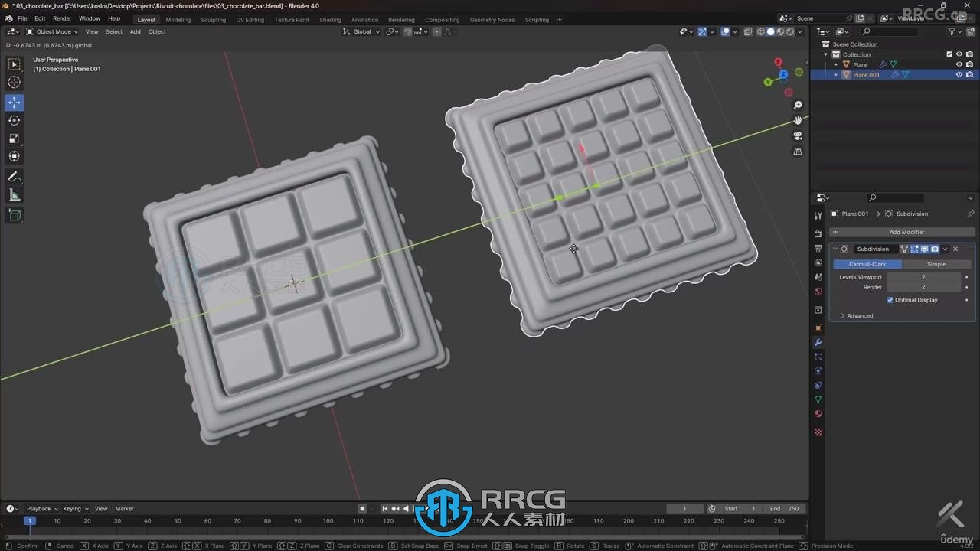
Task: Activate the Cursor tool
Action: 15,82
